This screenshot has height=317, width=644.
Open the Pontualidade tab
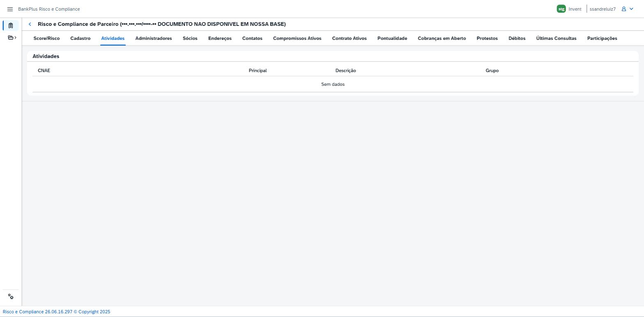coord(392,39)
